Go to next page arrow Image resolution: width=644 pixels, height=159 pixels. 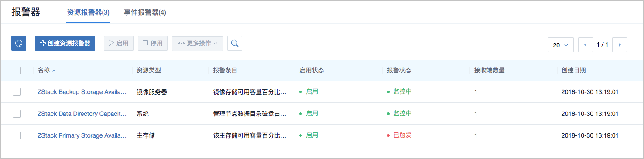pos(620,45)
